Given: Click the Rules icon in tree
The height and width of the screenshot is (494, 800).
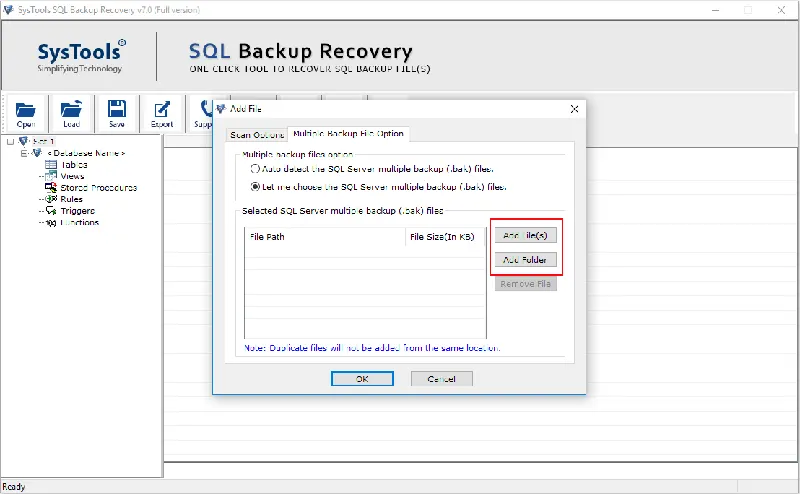Looking at the screenshot, I should [51, 199].
